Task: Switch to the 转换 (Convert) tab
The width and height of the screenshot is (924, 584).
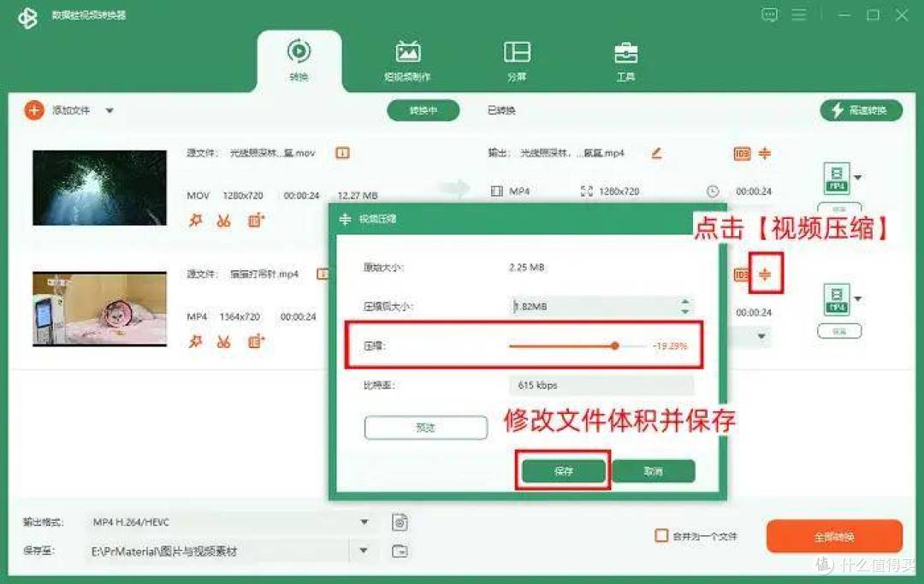Action: pos(299,60)
